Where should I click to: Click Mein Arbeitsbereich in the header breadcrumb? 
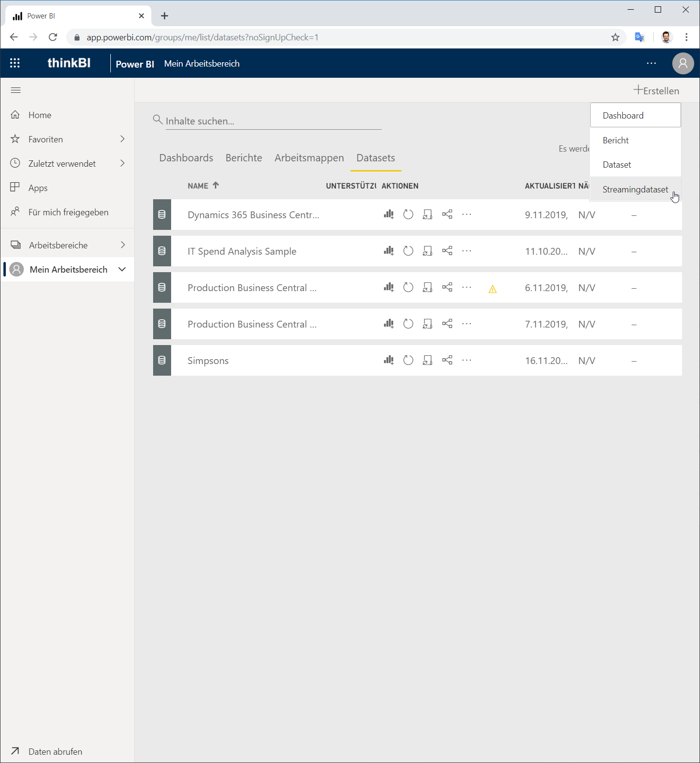click(x=202, y=64)
